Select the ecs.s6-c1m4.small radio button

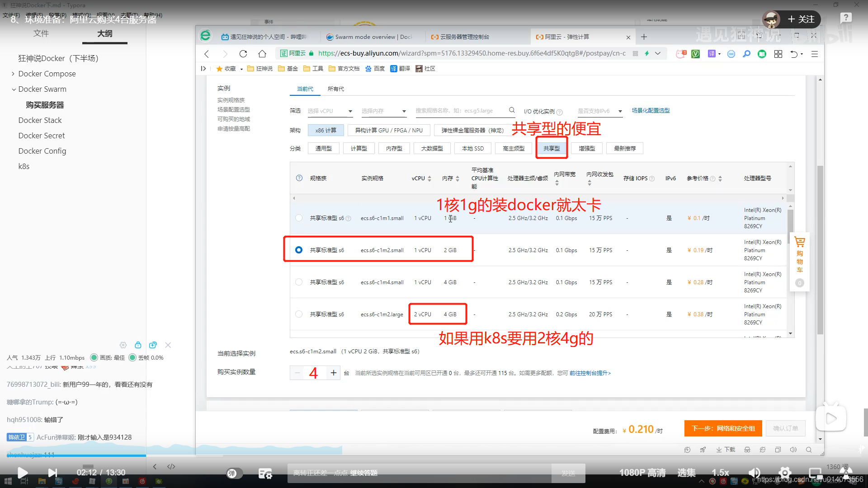coord(299,282)
